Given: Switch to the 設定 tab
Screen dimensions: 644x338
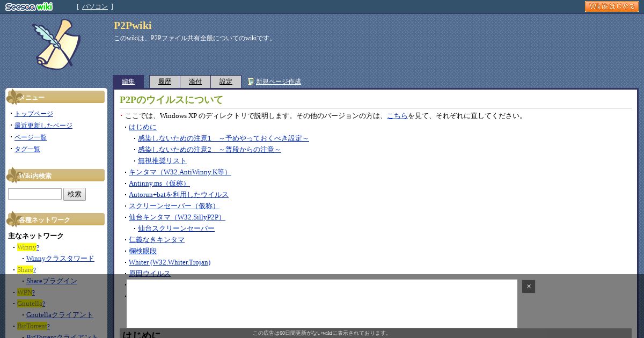Looking at the screenshot, I should 226,82.
